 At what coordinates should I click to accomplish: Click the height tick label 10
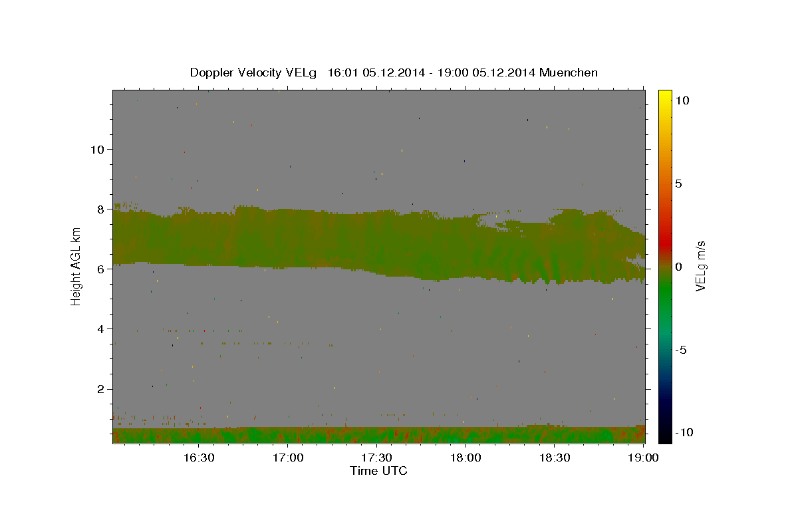97,149
